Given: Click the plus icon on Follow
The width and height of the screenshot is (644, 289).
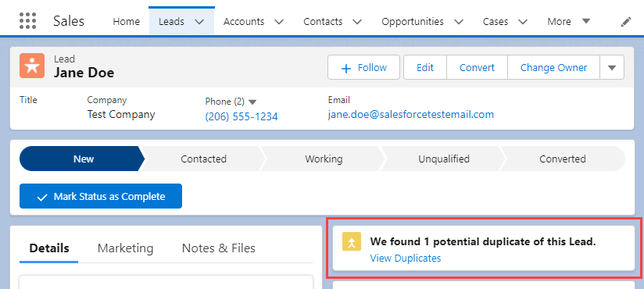Looking at the screenshot, I should (x=346, y=69).
